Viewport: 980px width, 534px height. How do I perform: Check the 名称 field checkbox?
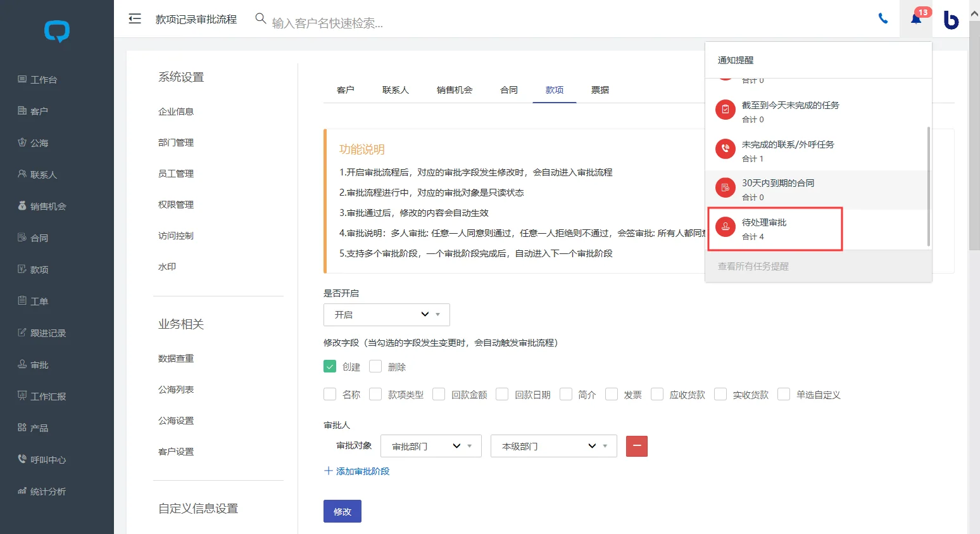tap(330, 395)
